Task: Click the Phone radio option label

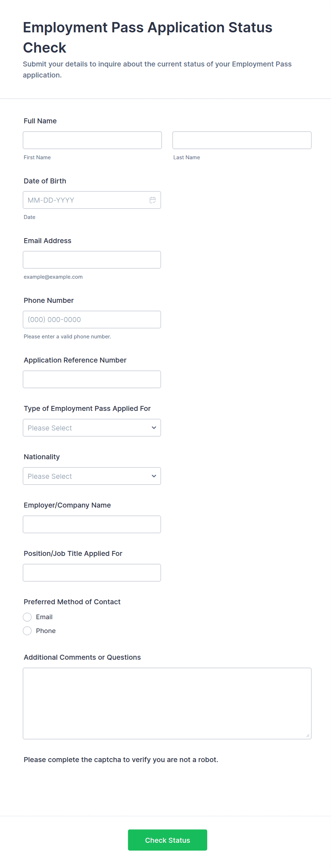Action: (46, 631)
